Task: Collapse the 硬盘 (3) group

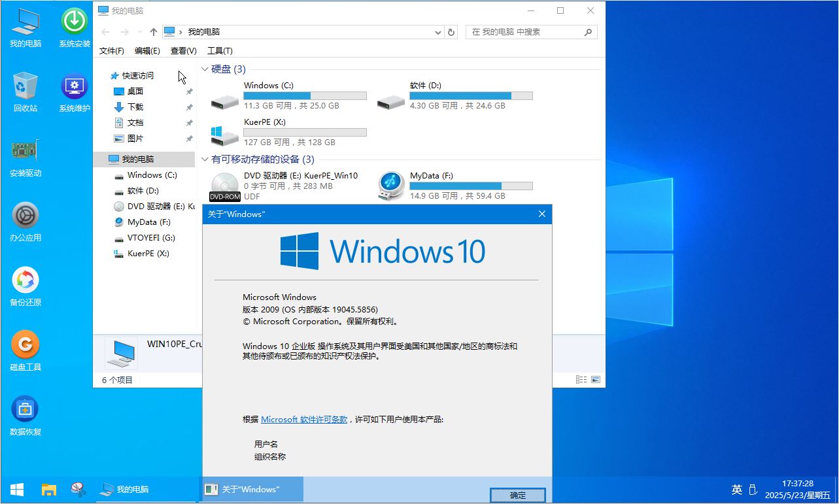Action: 205,69
